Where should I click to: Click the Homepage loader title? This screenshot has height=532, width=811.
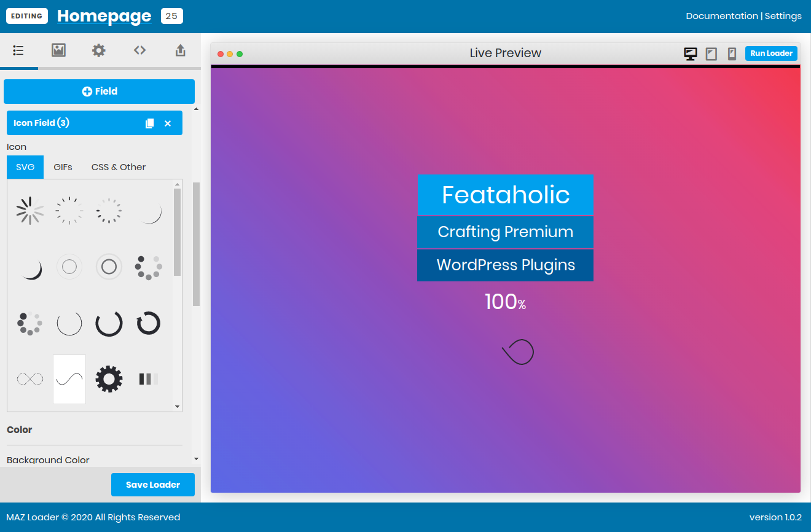pyautogui.click(x=104, y=17)
